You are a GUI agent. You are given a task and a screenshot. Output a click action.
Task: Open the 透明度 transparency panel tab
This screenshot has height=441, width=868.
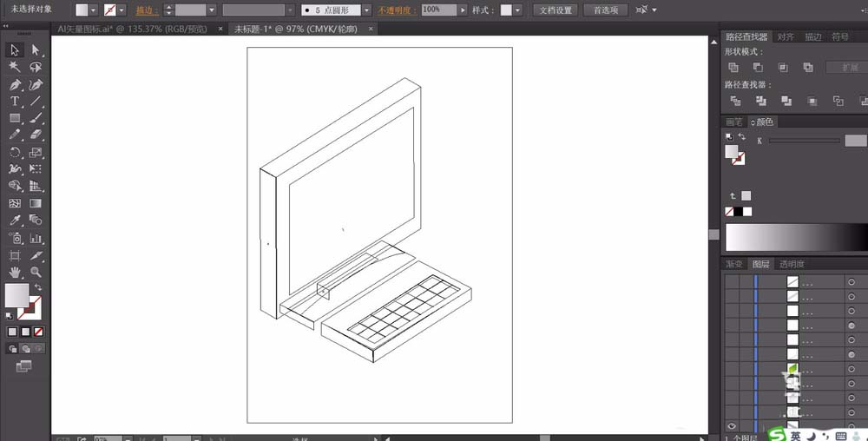pos(792,264)
